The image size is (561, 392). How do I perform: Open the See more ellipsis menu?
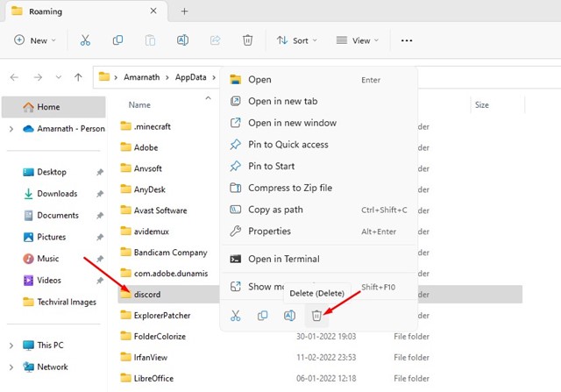[x=406, y=40]
